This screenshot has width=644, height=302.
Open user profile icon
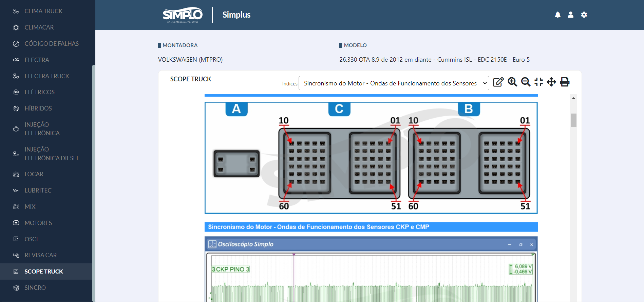[x=571, y=15]
